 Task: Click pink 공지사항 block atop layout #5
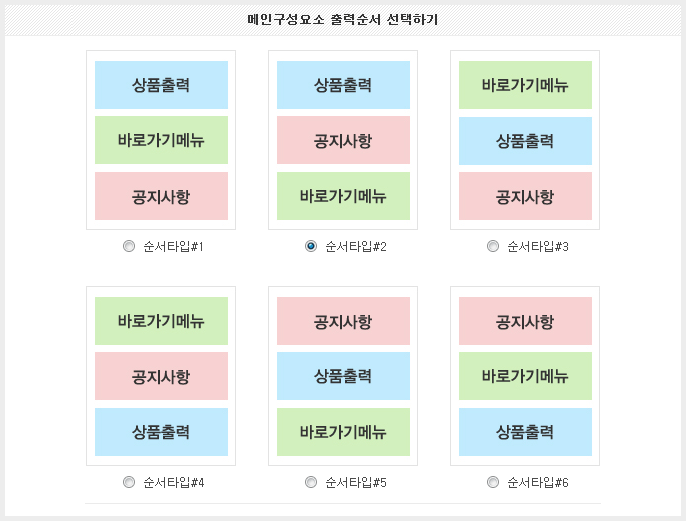click(x=343, y=321)
